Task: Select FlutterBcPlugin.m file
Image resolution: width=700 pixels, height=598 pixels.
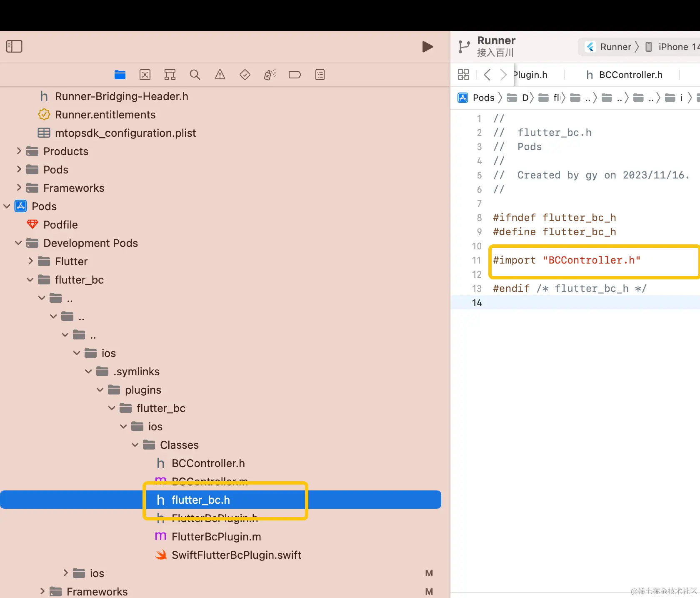Action: coord(216,537)
